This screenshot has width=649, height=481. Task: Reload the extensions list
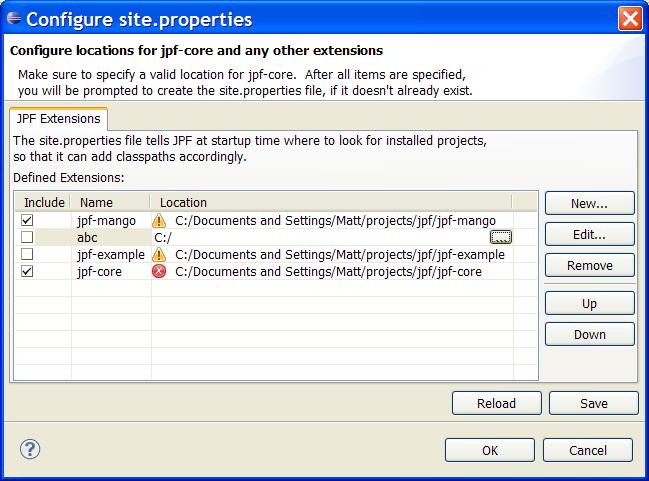[496, 403]
